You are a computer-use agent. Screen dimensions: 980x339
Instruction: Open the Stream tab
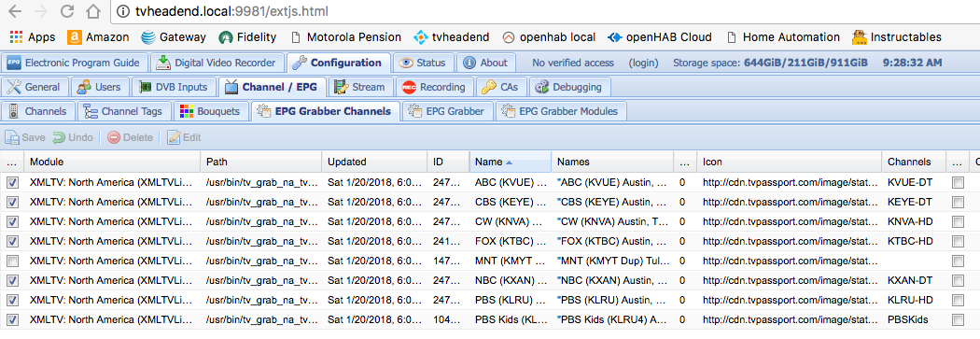pyautogui.click(x=360, y=87)
